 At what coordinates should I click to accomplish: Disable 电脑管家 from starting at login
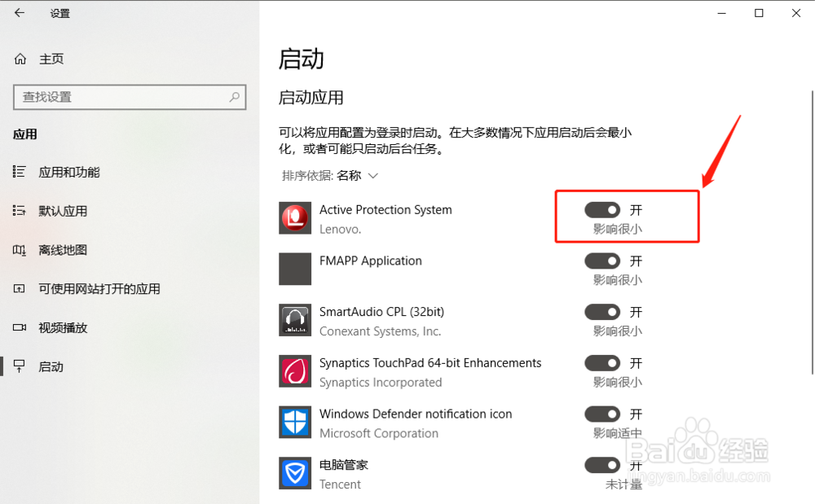[602, 464]
